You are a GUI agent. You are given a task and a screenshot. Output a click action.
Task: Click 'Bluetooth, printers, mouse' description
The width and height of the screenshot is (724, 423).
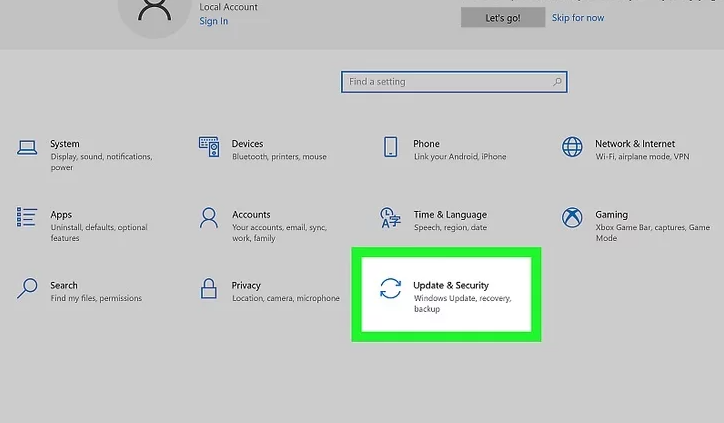(x=279, y=157)
